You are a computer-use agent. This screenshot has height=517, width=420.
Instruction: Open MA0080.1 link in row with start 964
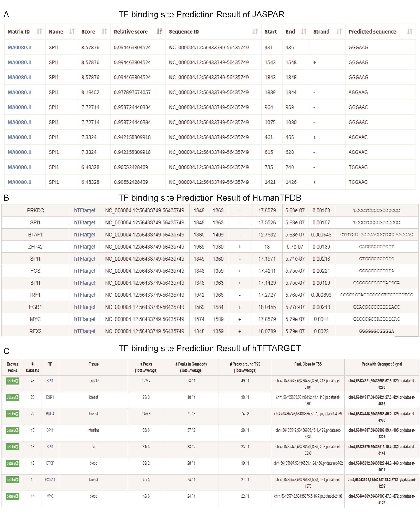click(x=20, y=107)
